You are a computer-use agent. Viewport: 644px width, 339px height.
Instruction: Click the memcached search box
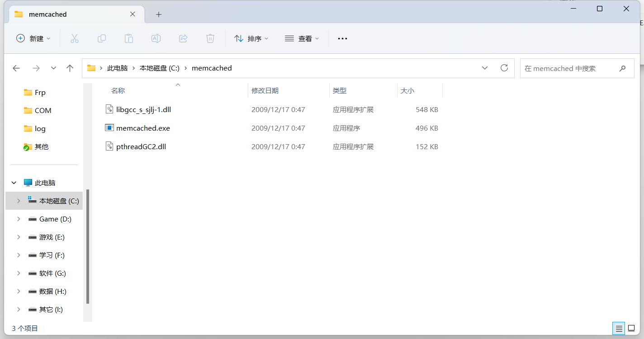tap(570, 69)
